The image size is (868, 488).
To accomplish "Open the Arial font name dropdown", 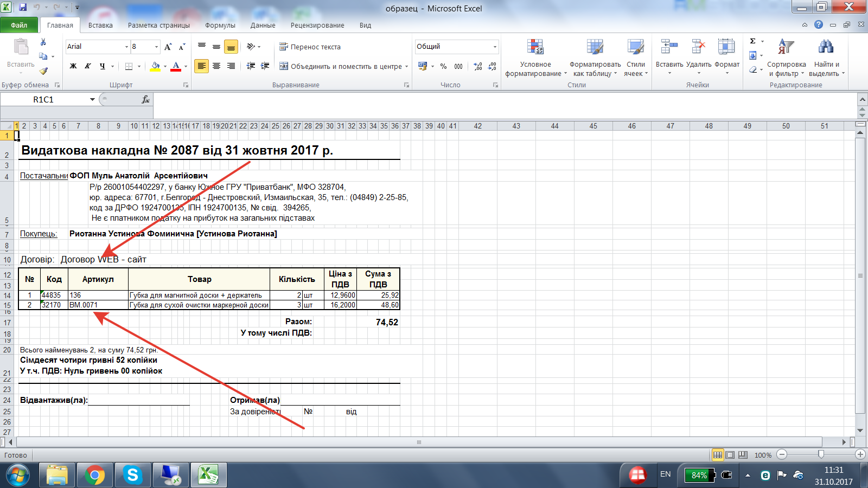I will 126,47.
